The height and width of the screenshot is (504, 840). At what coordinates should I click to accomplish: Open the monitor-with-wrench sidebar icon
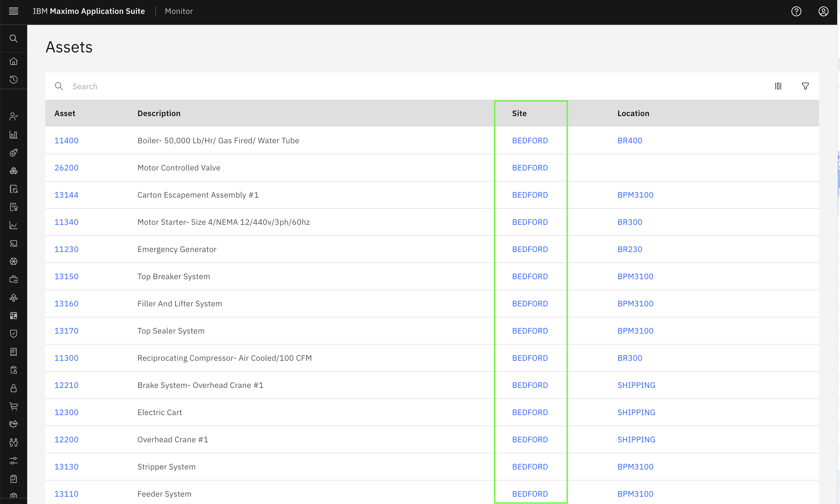[14, 243]
